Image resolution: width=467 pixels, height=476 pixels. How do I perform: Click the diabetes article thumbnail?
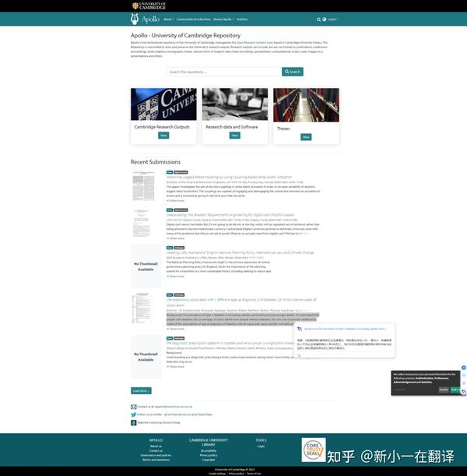pos(142,308)
